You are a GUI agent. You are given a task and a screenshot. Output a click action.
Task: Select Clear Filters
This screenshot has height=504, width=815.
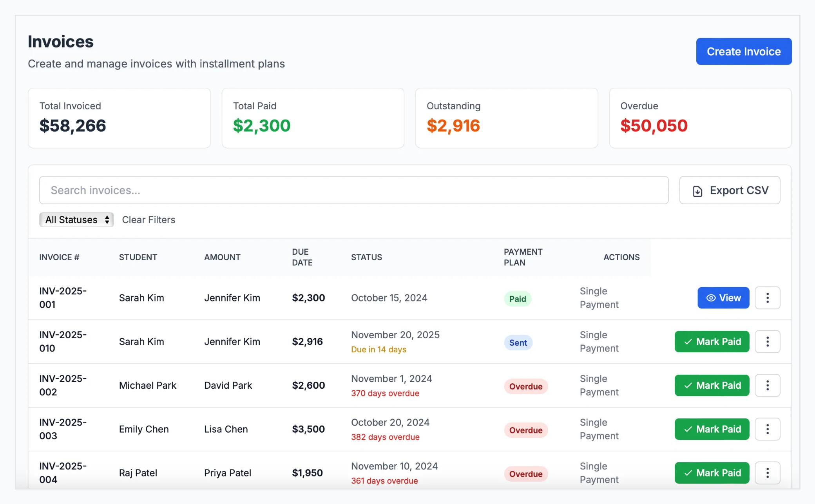pyautogui.click(x=148, y=219)
